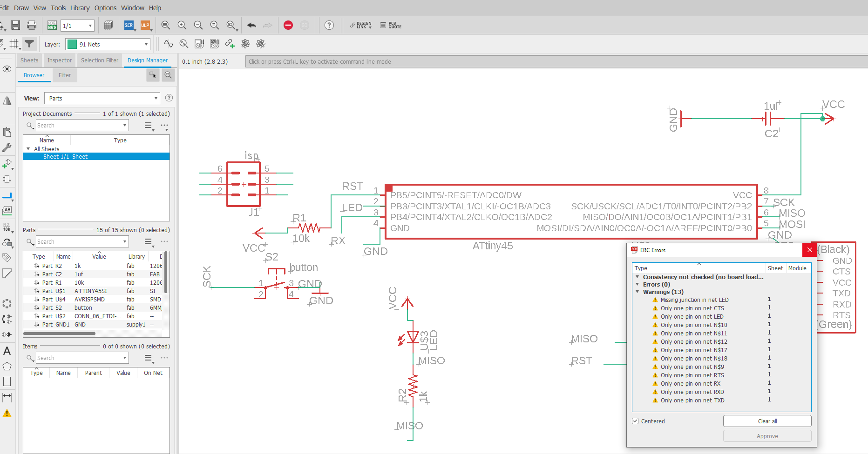Switch to board with SCH/BRD icon

pyautogui.click(x=52, y=25)
